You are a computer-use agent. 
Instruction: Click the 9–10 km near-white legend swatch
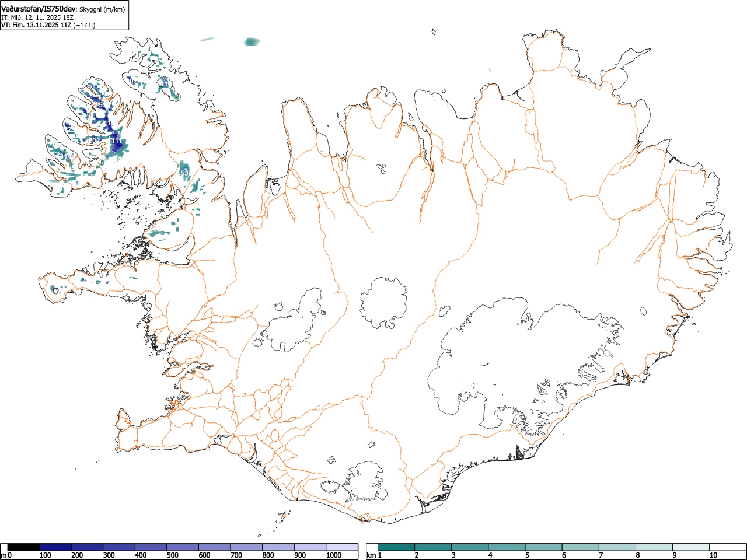691,547
